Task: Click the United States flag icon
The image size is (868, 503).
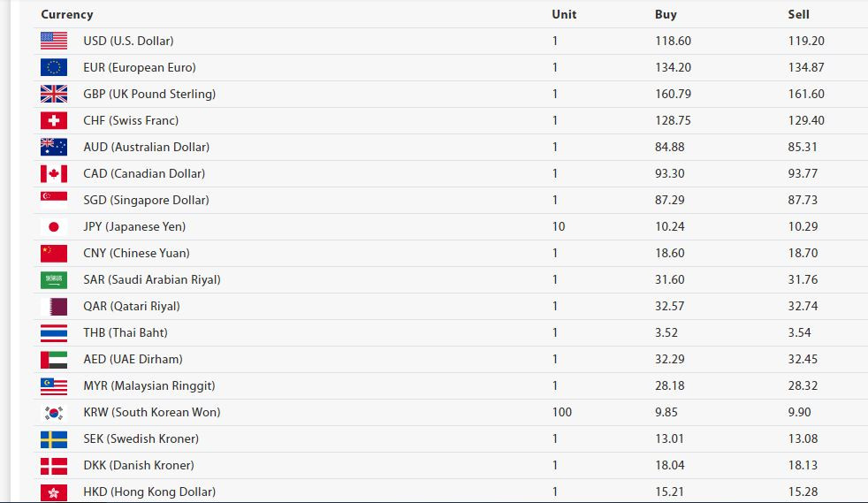Action: pos(54,41)
